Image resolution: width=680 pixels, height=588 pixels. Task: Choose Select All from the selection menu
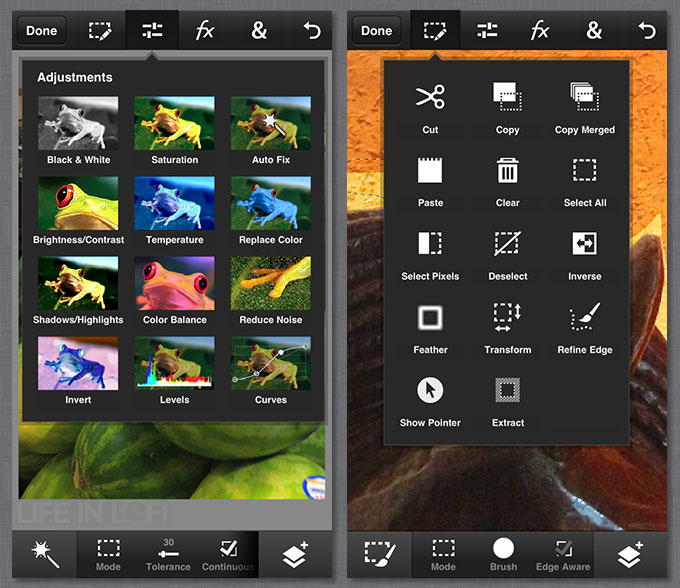[584, 171]
